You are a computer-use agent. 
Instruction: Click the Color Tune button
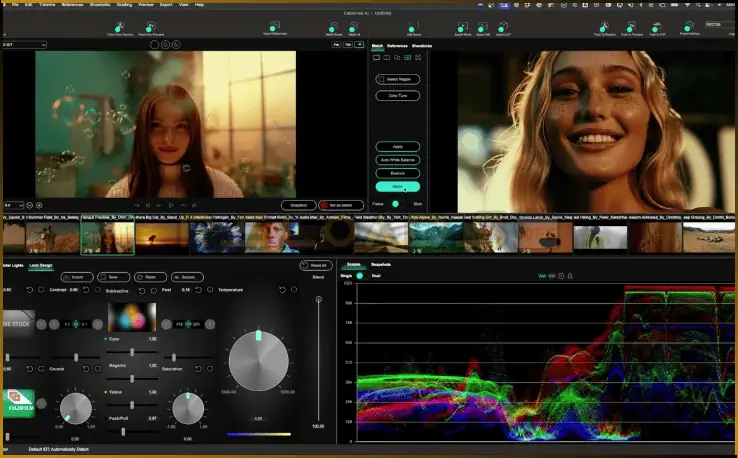coord(398,96)
